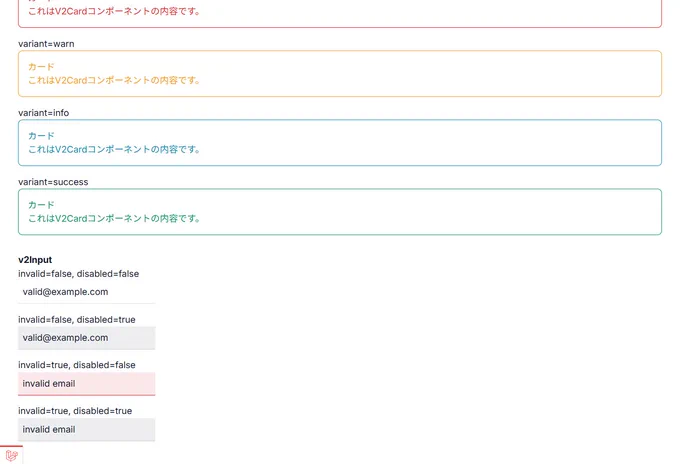Click label invalid=true, disabled=true
Image resolution: width=680 pixels, height=464 pixels.
click(x=75, y=411)
